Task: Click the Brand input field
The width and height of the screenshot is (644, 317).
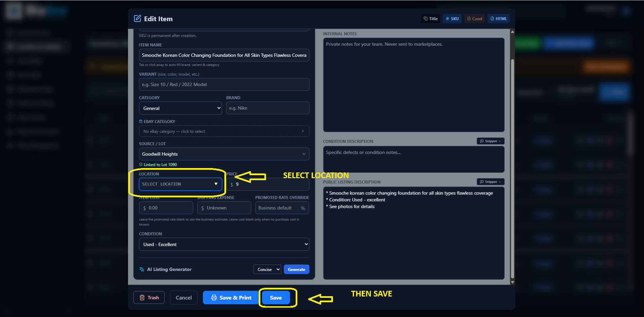Action: point(268,108)
